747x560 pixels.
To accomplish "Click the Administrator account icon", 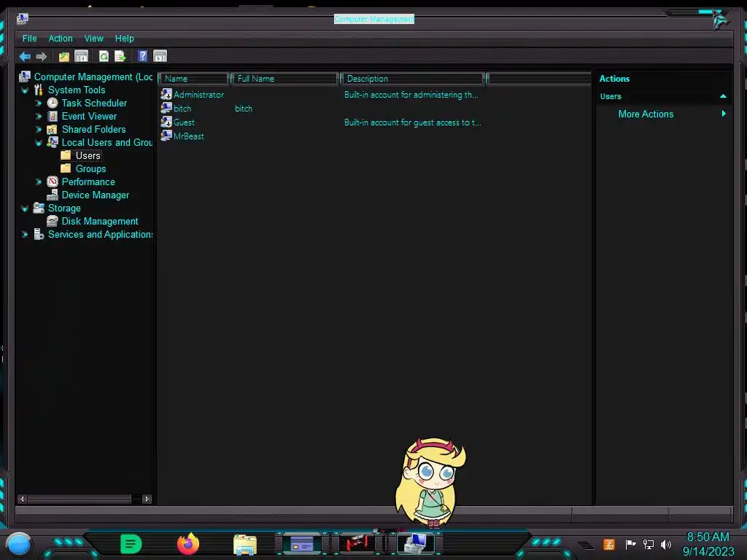I will tap(166, 94).
